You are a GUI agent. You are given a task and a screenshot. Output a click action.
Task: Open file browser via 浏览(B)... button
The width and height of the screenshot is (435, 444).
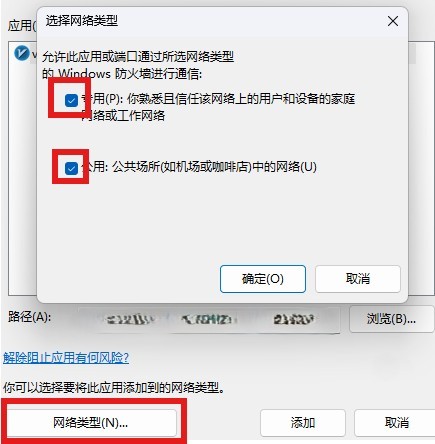pos(391,319)
